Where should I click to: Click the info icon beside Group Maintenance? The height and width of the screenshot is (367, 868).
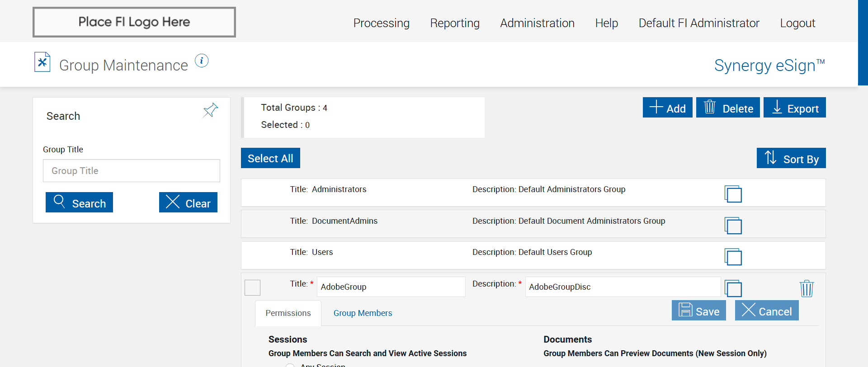tap(202, 61)
